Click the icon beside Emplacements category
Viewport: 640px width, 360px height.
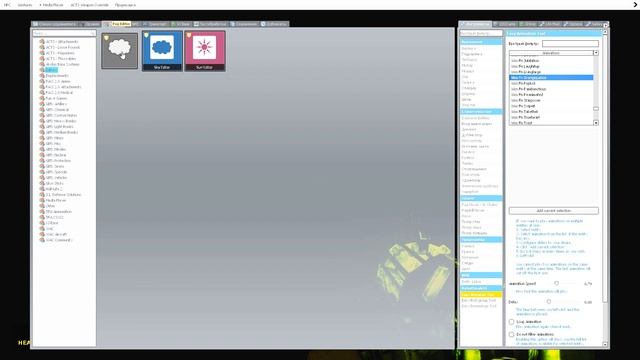tap(42, 76)
